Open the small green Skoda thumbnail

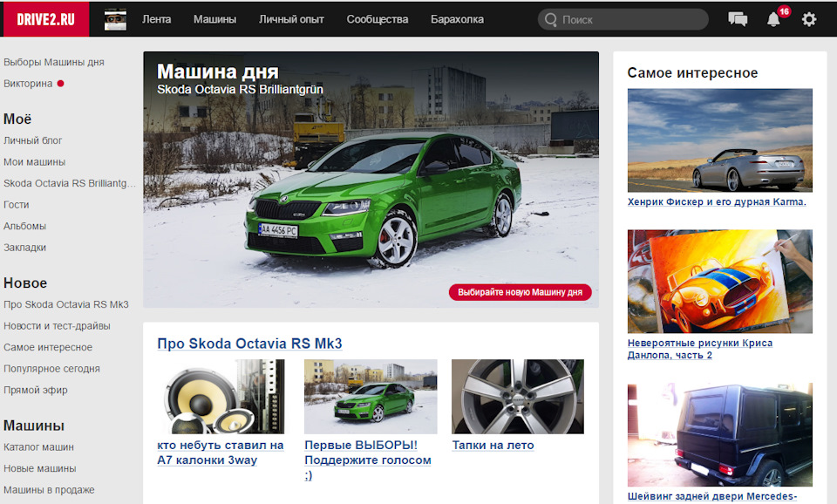click(x=371, y=396)
